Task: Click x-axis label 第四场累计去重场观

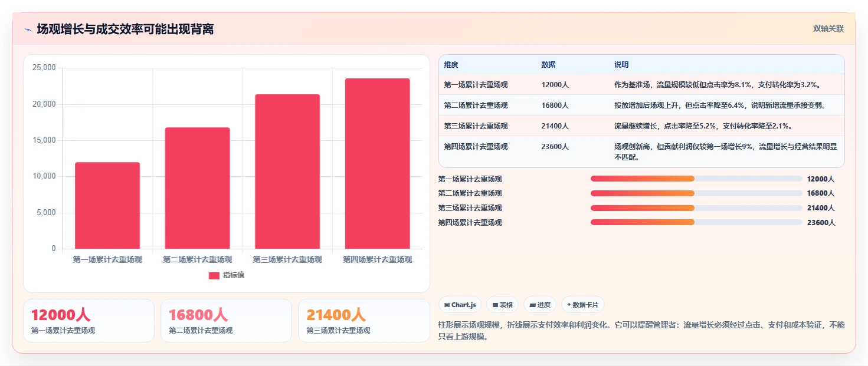Action: pyautogui.click(x=378, y=259)
